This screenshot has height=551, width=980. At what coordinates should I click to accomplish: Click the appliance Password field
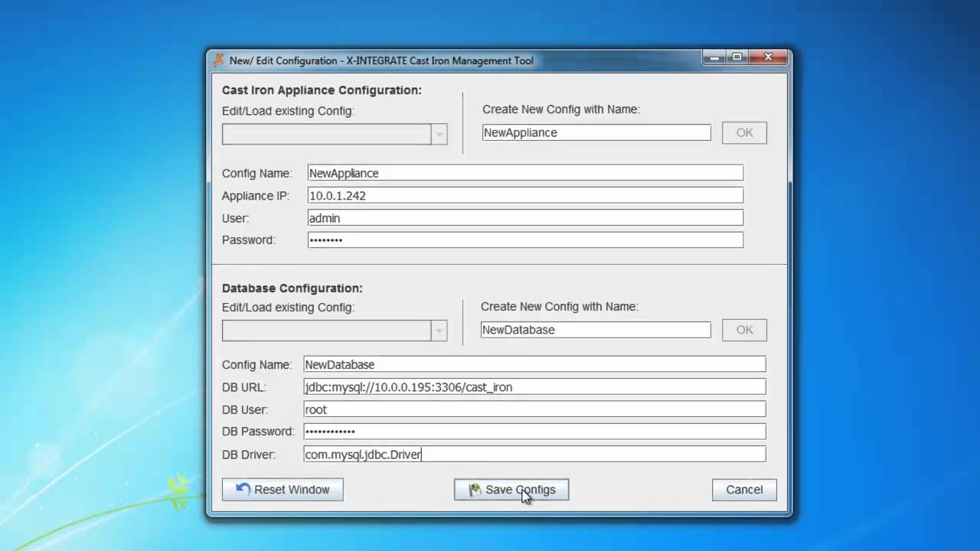pos(525,240)
